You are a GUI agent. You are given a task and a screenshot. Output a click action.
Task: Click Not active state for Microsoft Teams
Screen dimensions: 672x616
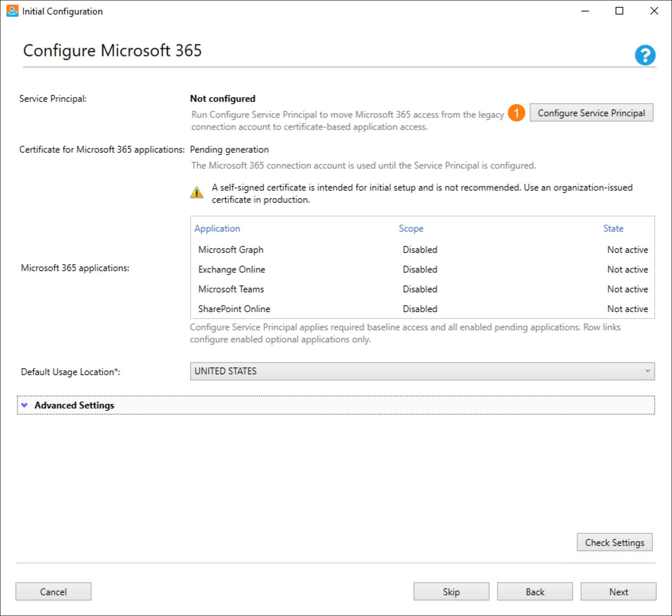628,289
